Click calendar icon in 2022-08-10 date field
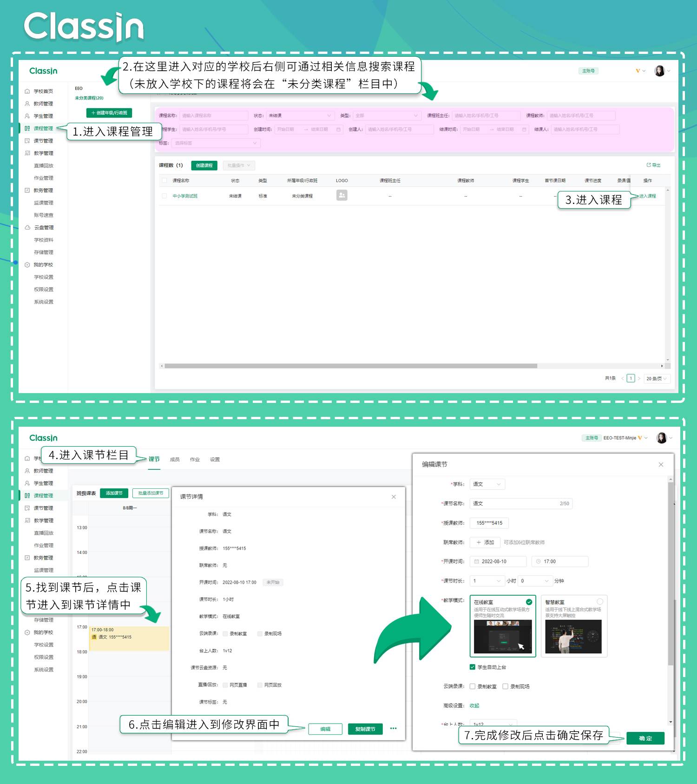Viewport: 697px width, 784px height. tap(476, 561)
